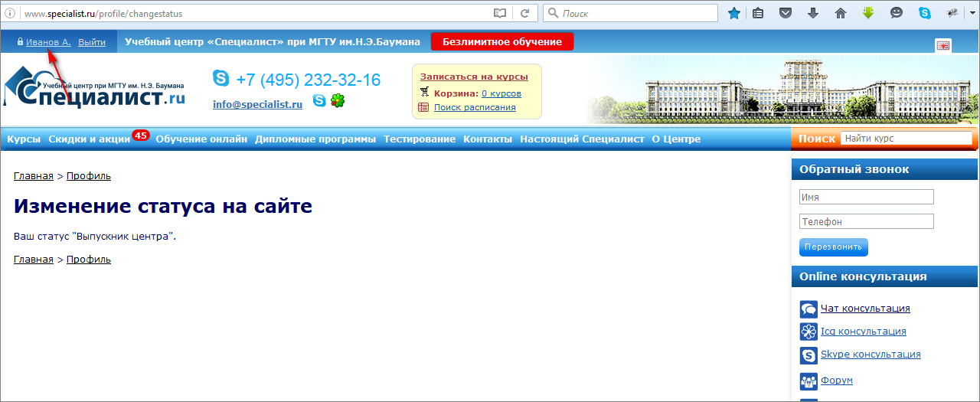
Task: Click the site info icon in address bar
Action: pyautogui.click(x=10, y=14)
